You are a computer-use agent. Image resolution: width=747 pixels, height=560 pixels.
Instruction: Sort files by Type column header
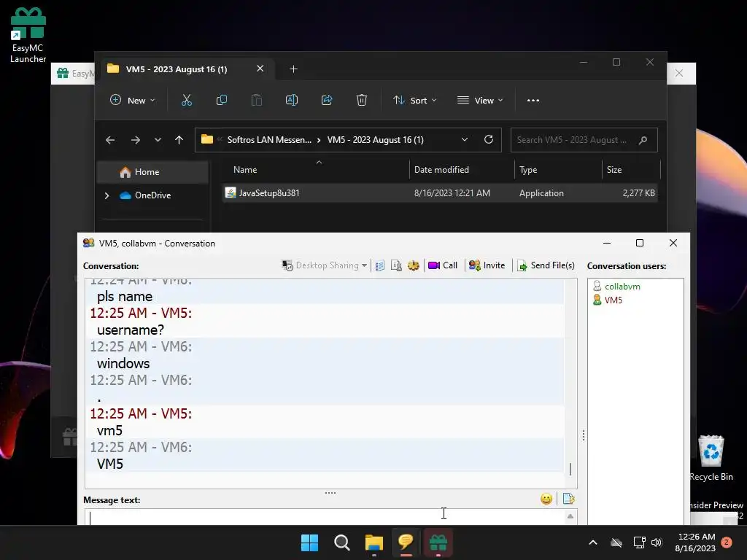tap(558, 170)
